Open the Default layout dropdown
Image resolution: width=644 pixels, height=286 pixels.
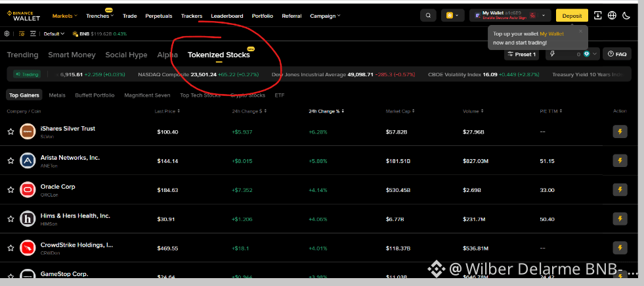click(54, 34)
